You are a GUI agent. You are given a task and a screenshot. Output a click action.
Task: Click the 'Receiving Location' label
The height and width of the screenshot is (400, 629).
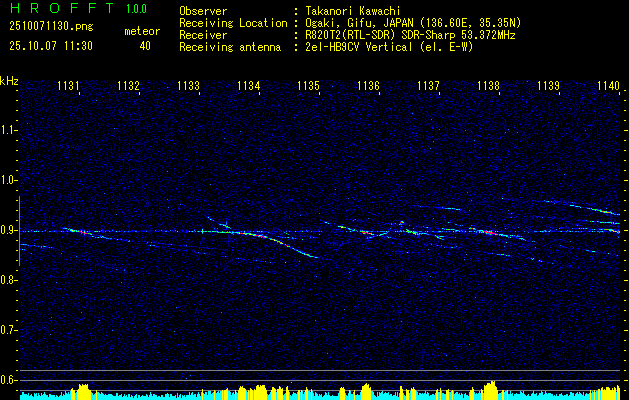233,23
